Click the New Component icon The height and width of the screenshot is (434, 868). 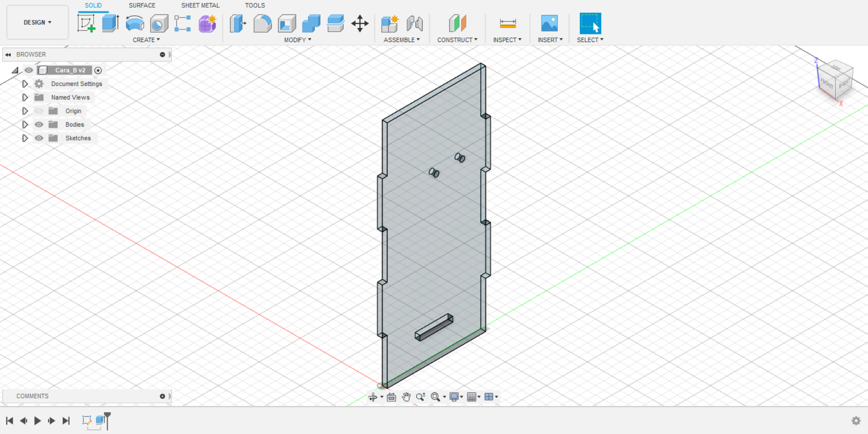tap(390, 23)
